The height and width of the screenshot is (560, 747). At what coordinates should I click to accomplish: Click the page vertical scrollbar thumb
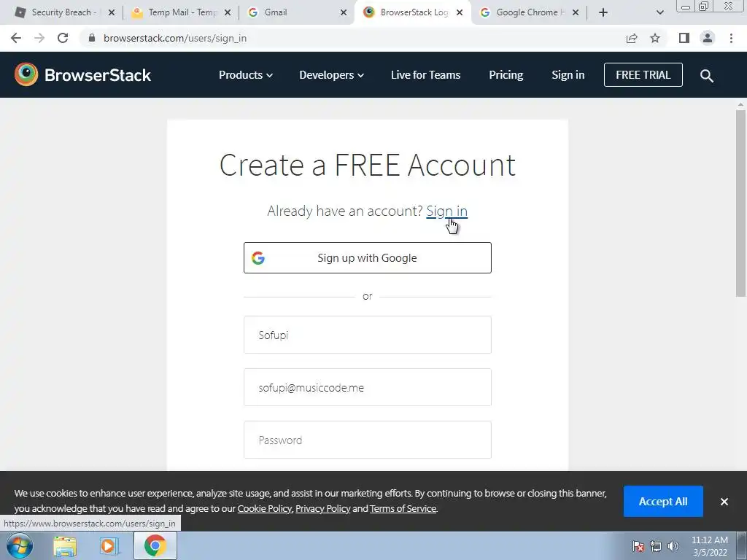(740, 203)
